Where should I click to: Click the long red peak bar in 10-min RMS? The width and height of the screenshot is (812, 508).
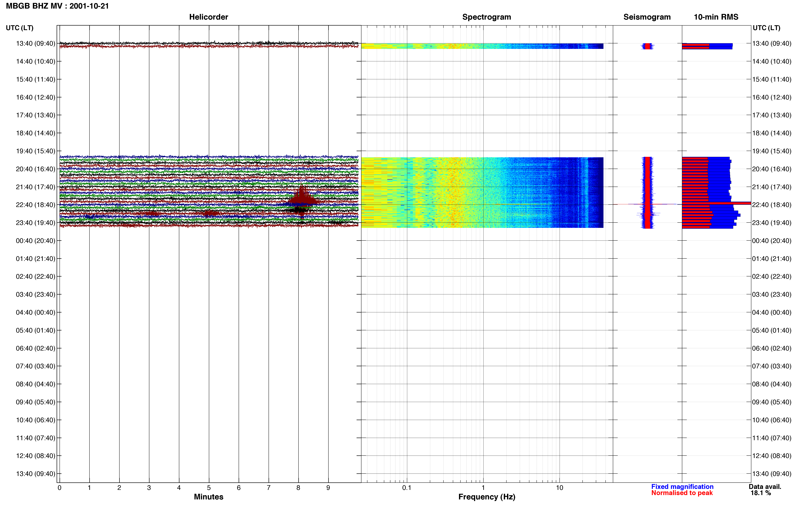pos(716,203)
